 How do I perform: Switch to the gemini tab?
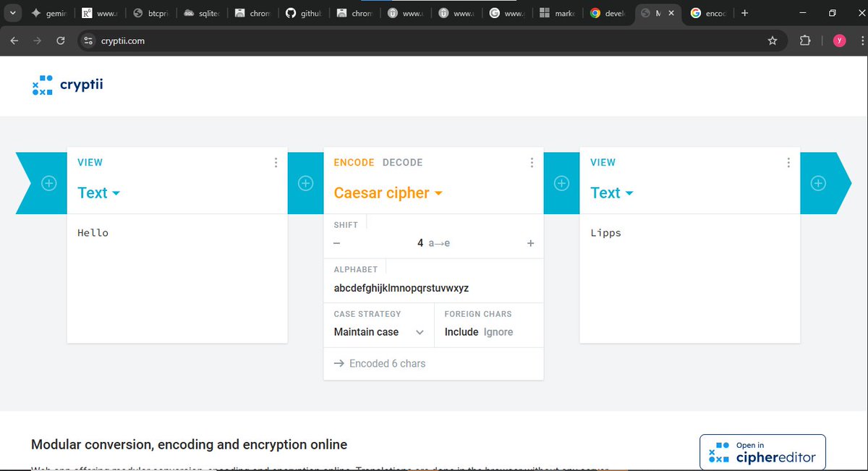point(48,13)
